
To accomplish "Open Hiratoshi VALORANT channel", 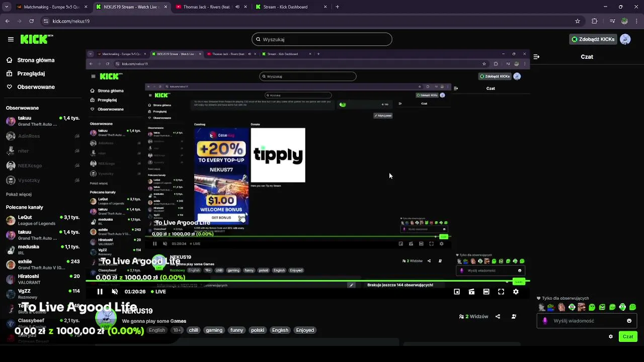I will 43,279.
